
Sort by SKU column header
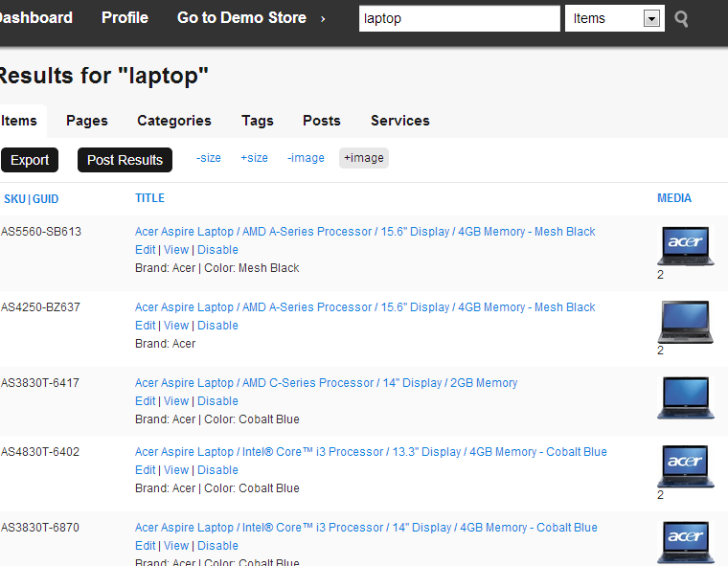point(15,199)
